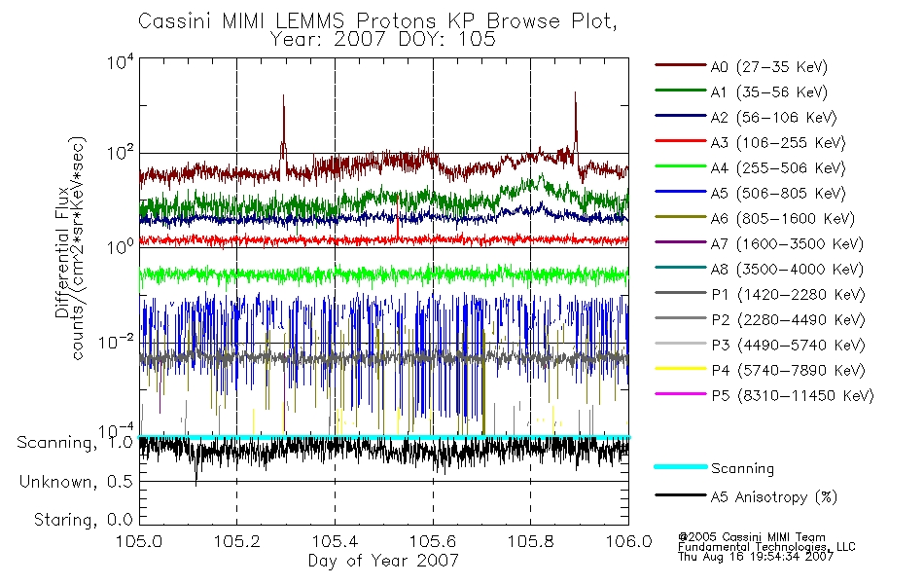The height and width of the screenshot is (584, 924).
Task: Click the A7 (1600-3500 KeV) legend label
Action: coord(787,244)
